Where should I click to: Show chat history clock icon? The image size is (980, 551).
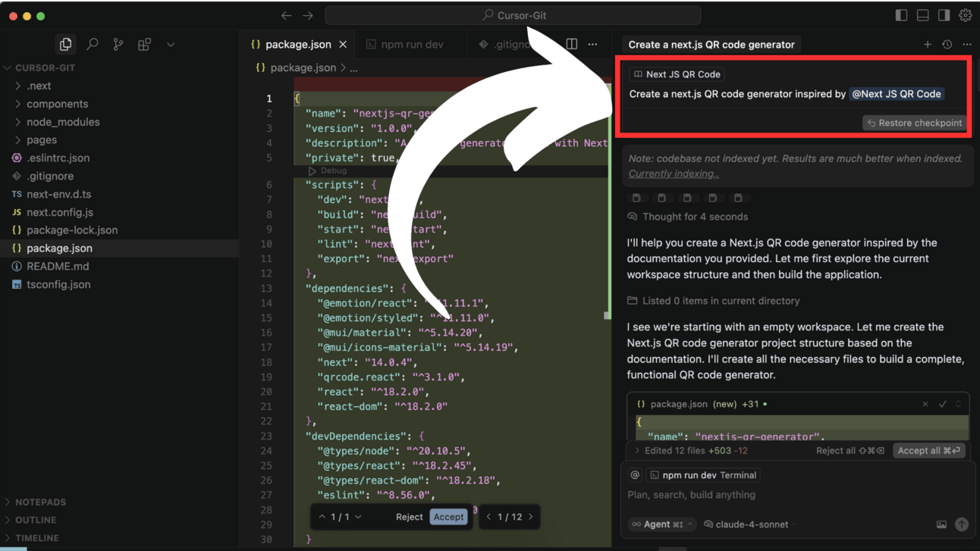[947, 45]
